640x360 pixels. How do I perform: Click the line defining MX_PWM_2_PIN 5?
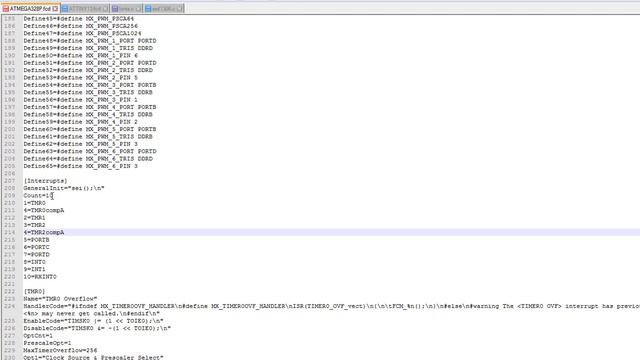80,78
